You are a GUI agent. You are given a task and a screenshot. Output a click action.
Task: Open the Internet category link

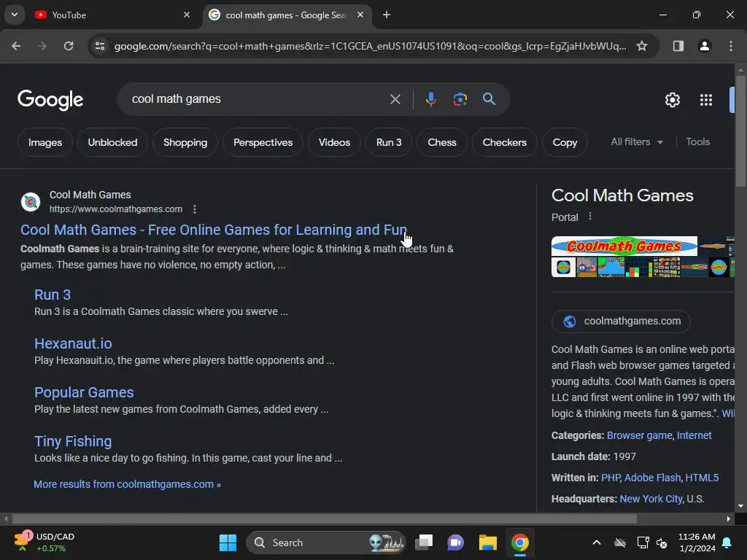pyautogui.click(x=694, y=436)
